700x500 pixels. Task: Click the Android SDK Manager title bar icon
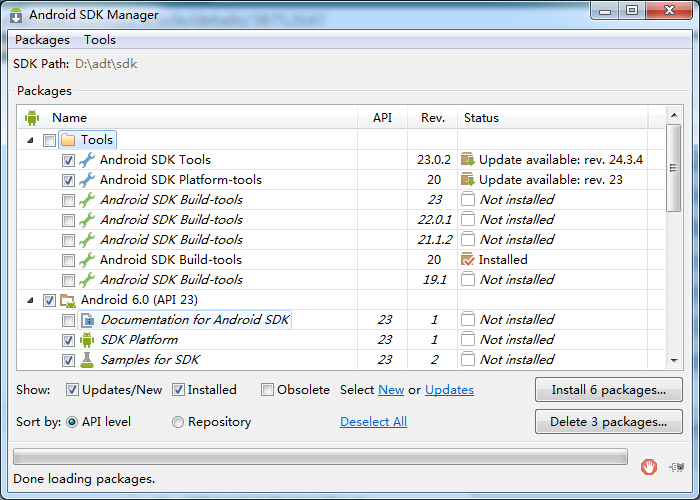[16, 15]
